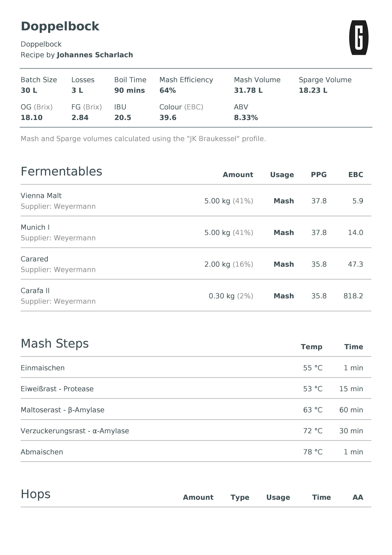Select the Abmaischen mash step
This screenshot has height=555, width=392.
click(x=42, y=452)
